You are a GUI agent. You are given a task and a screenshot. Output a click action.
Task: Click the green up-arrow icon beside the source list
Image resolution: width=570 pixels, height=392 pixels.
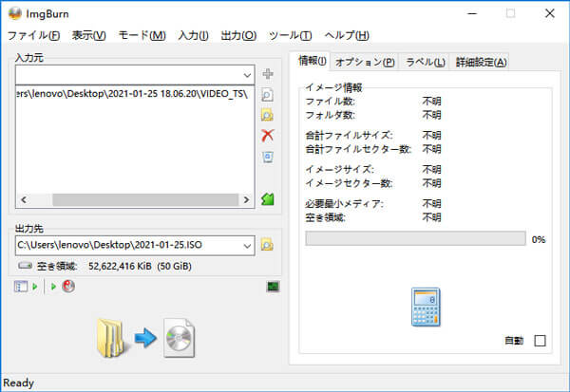(268, 199)
